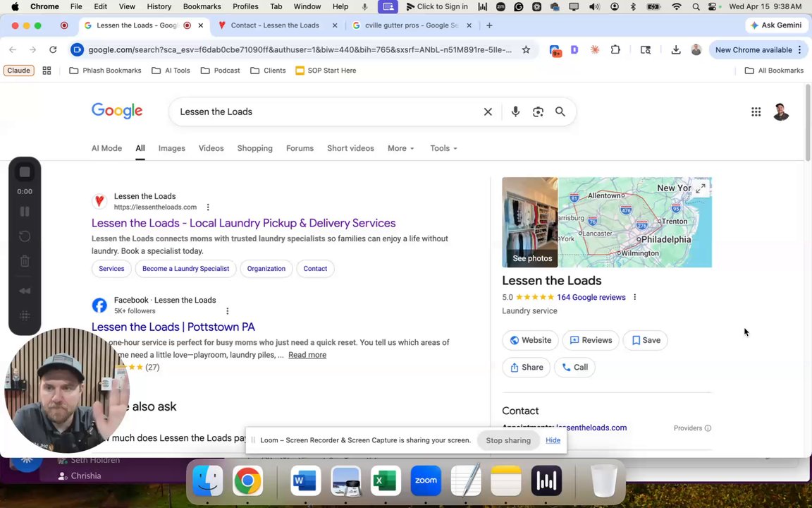Click Read more on Facebook snippet
Viewport: 812px width, 508px height.
pos(307,355)
